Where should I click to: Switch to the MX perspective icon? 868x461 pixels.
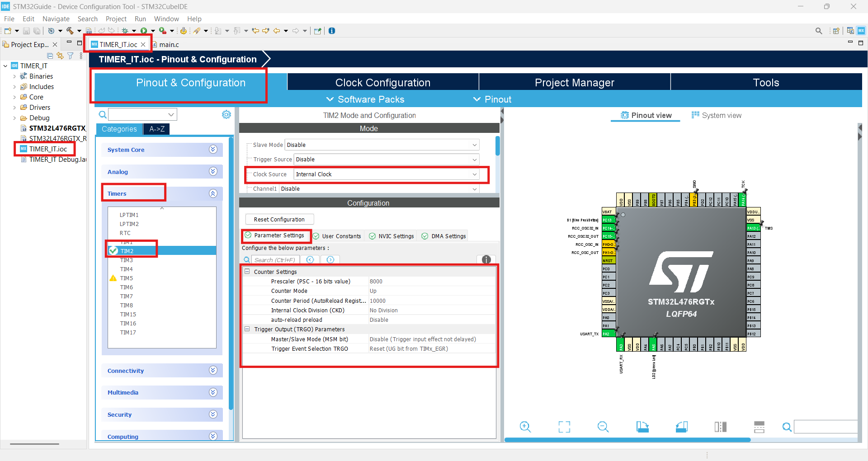tap(861, 31)
